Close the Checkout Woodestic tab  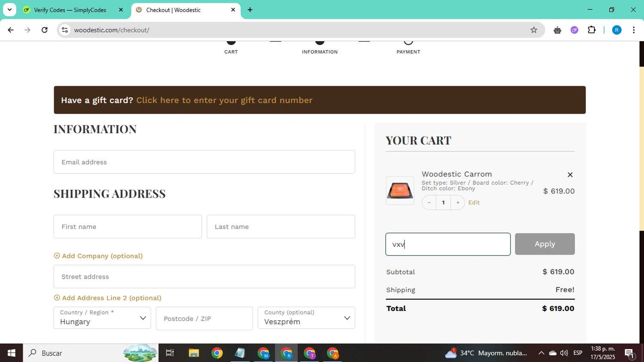click(233, 10)
